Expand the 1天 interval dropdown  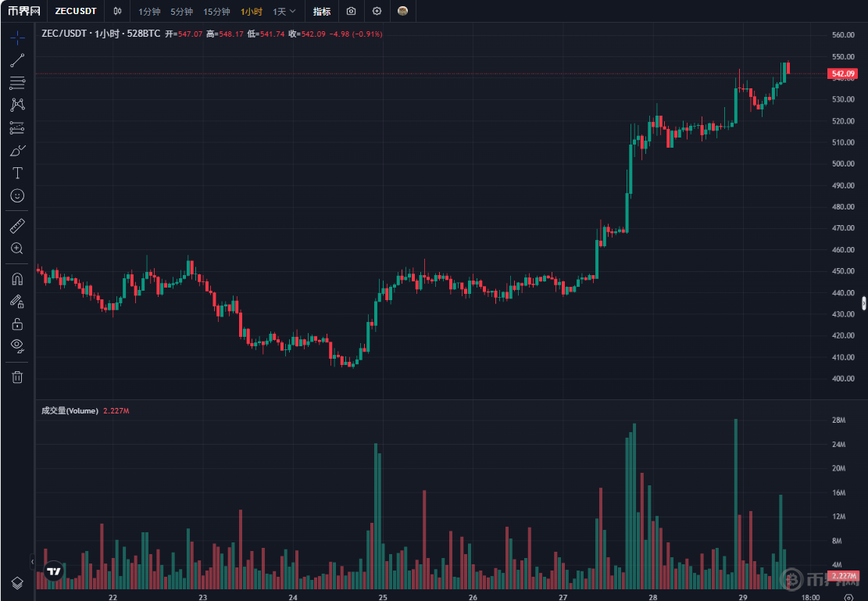[x=284, y=12]
